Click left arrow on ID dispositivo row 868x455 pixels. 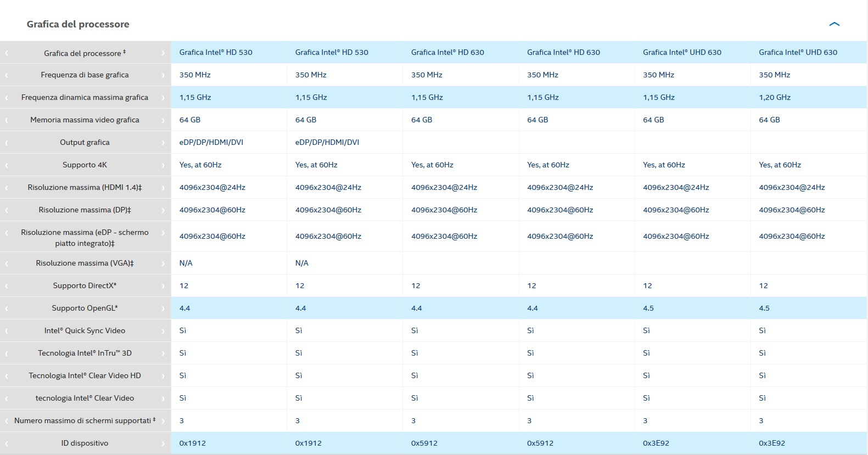click(x=7, y=443)
